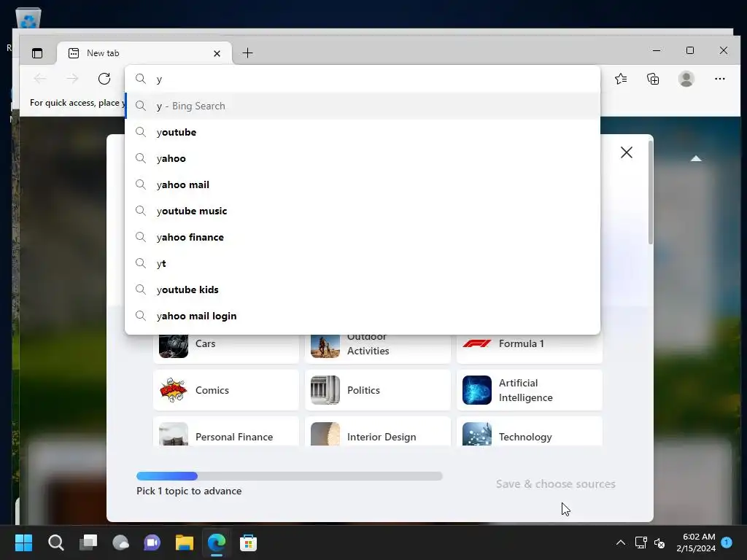
Task: Open Settings and more ellipsis menu
Action: [720, 79]
